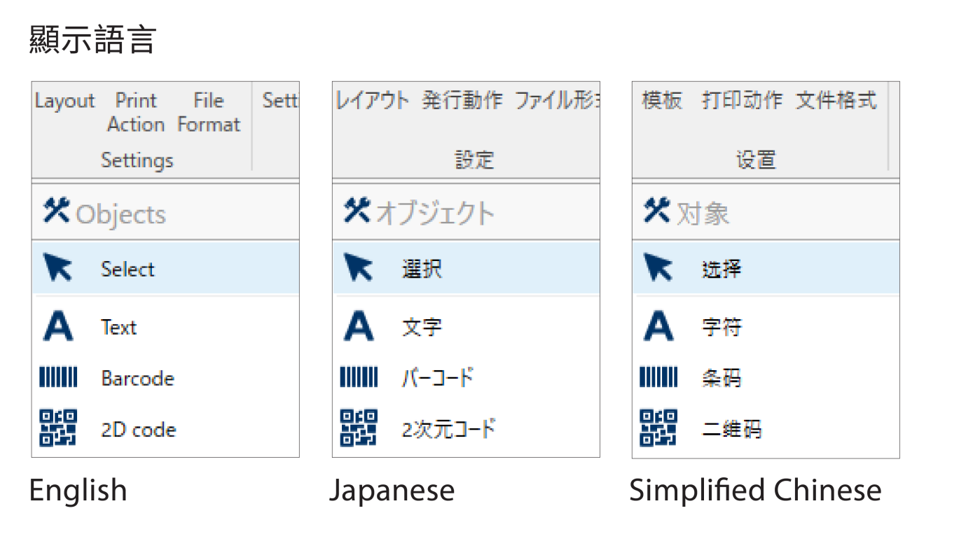Choose the Barcode icon in English panel
This screenshot has height=541, width=980.
coord(58,378)
